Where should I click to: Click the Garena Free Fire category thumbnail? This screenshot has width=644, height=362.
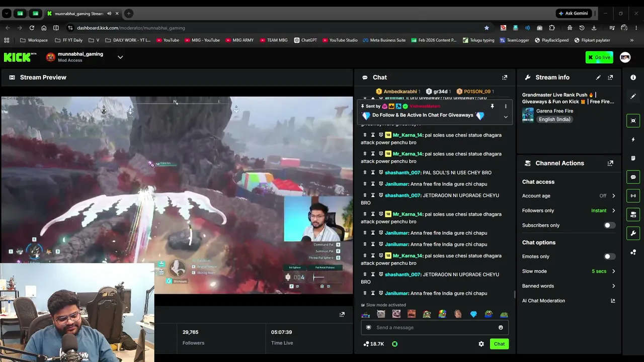click(x=528, y=115)
